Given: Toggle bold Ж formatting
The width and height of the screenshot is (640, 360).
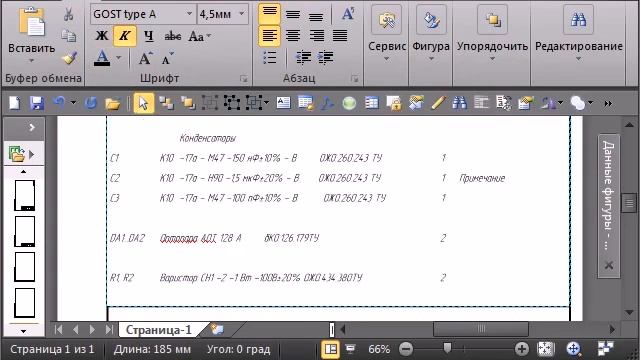Looking at the screenshot, I should 101,36.
